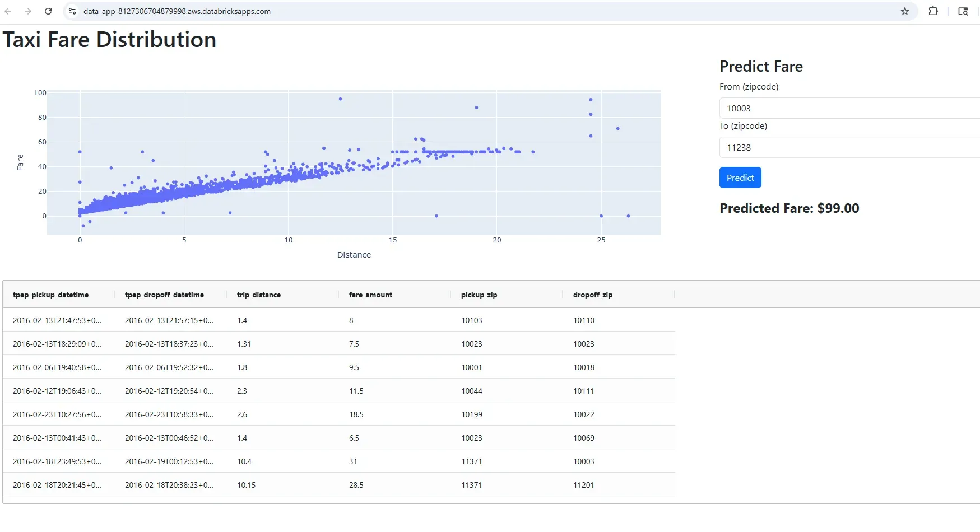Select the row with pickup zip 10199
The image size is (980, 532).
(472, 414)
